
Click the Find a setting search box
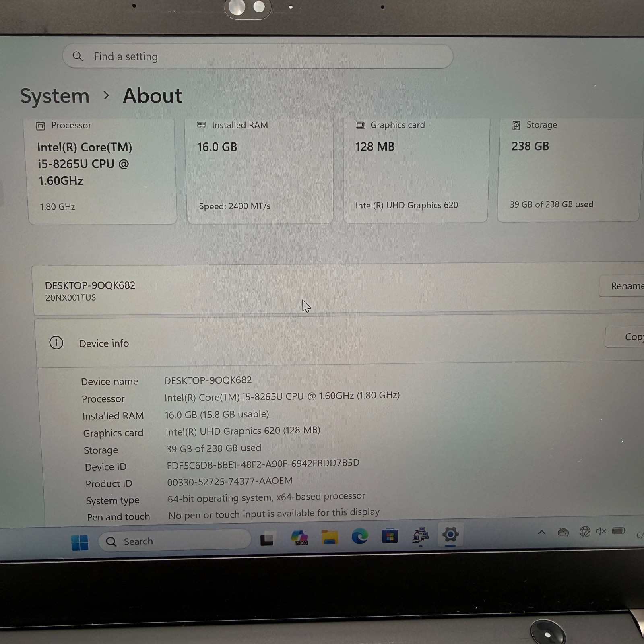(258, 56)
